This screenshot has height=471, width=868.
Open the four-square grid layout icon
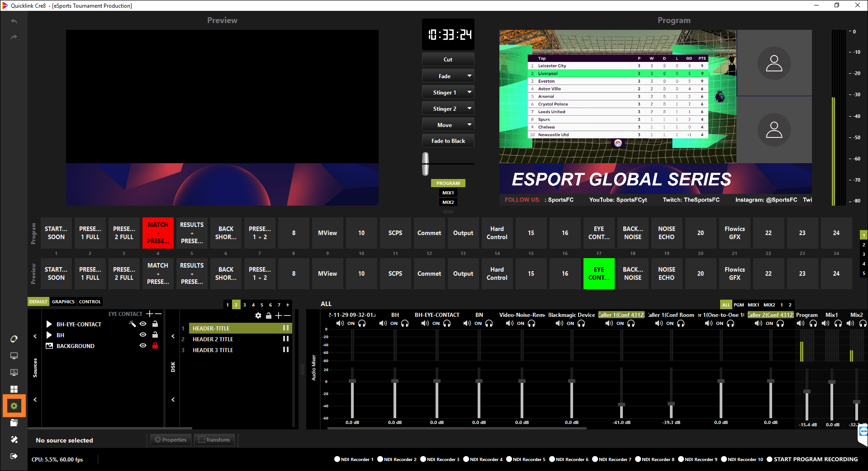click(x=14, y=389)
